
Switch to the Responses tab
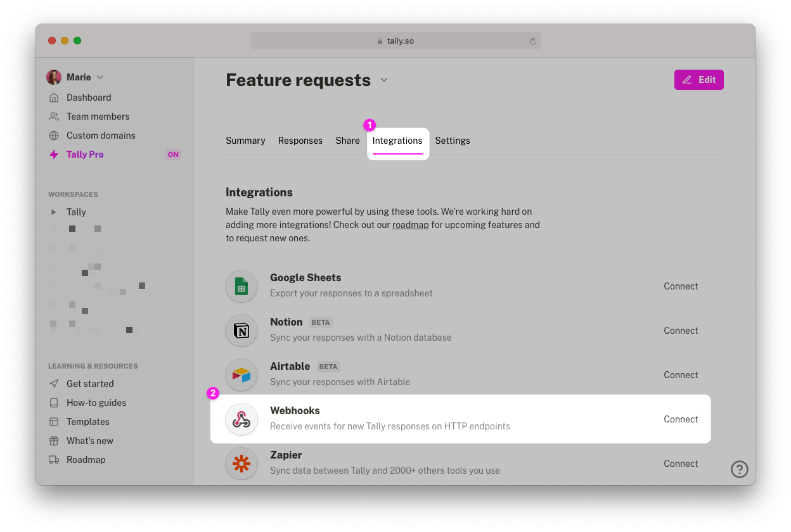click(300, 141)
